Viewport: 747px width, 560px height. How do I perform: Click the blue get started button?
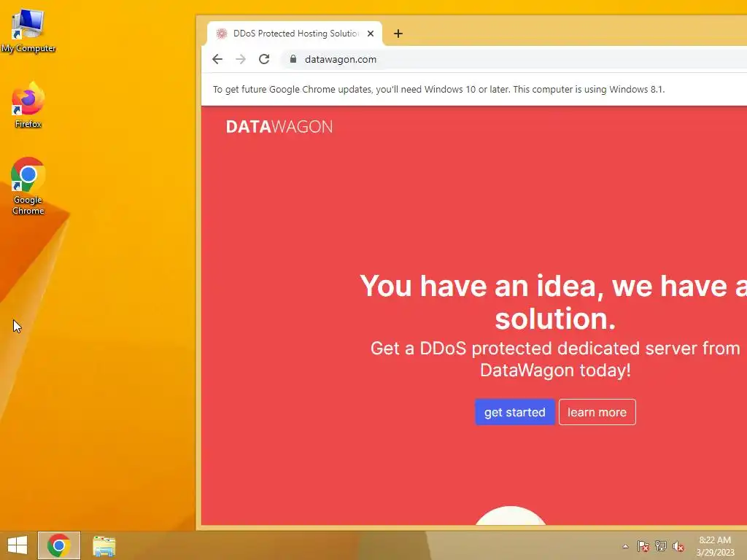coord(514,412)
